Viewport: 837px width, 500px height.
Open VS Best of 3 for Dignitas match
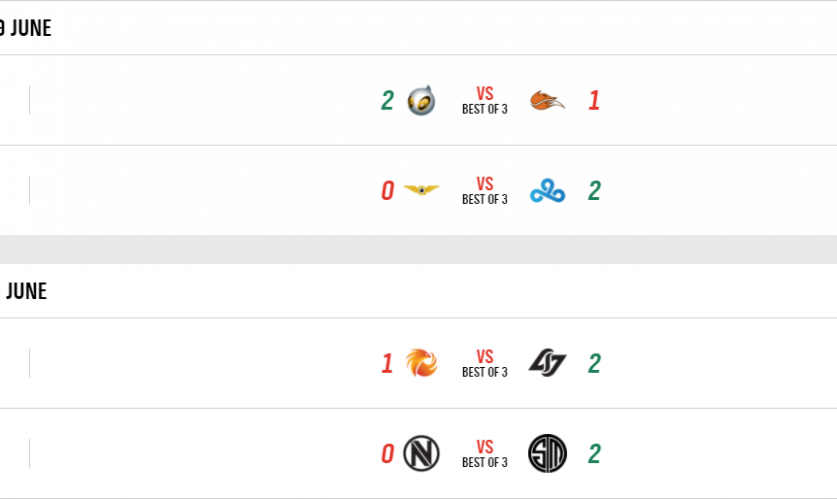pos(485,101)
